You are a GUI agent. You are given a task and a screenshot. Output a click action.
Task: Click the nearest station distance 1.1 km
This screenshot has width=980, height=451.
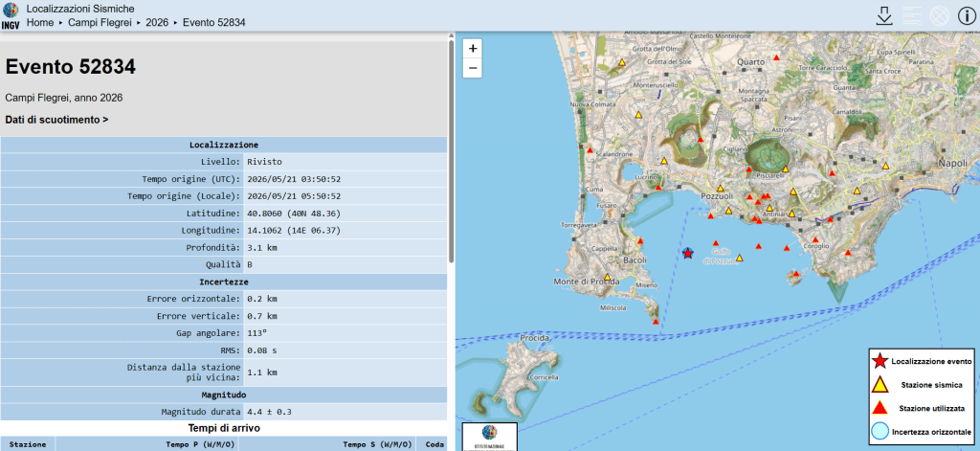click(x=262, y=372)
